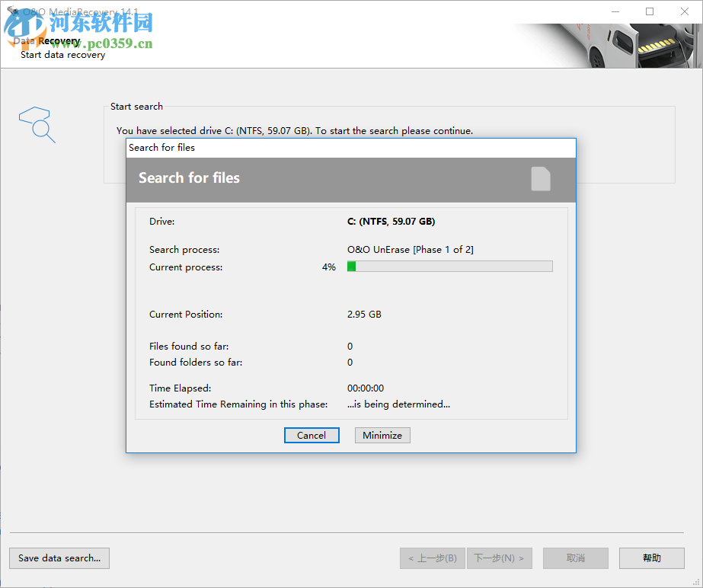Click the 'Time Elapsed:' label
Image resolution: width=703 pixels, height=588 pixels.
point(181,388)
